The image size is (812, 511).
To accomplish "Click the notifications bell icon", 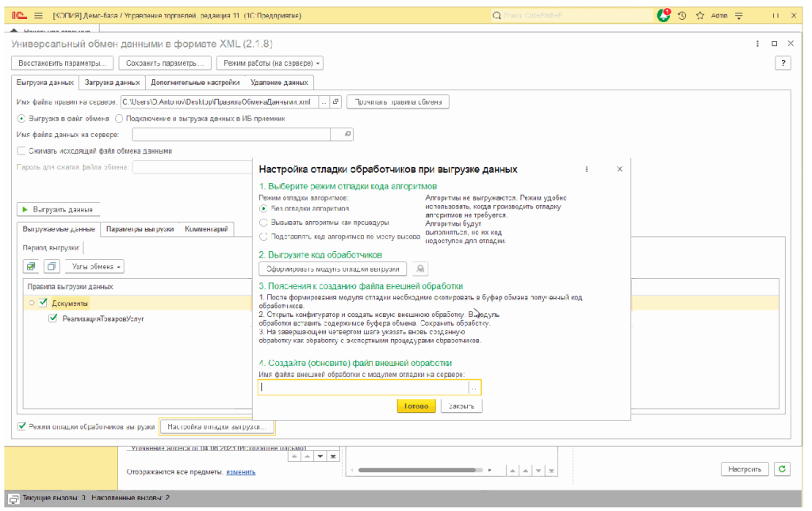I will click(663, 15).
